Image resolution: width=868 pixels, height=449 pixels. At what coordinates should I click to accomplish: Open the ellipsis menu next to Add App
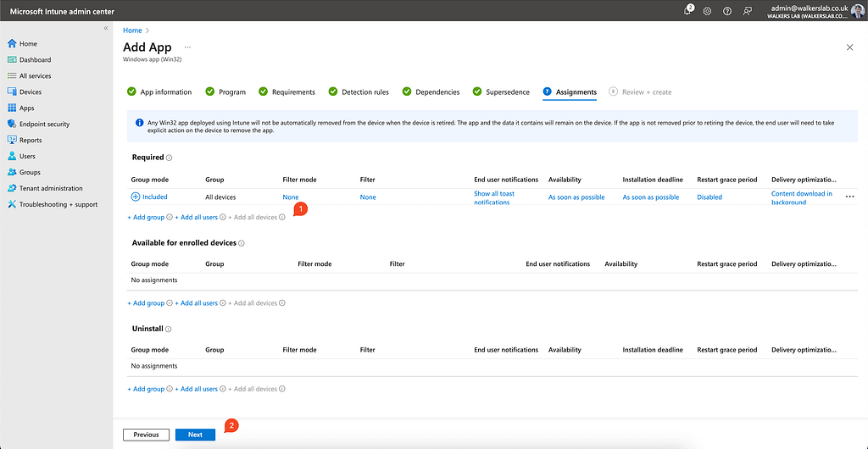pos(187,47)
